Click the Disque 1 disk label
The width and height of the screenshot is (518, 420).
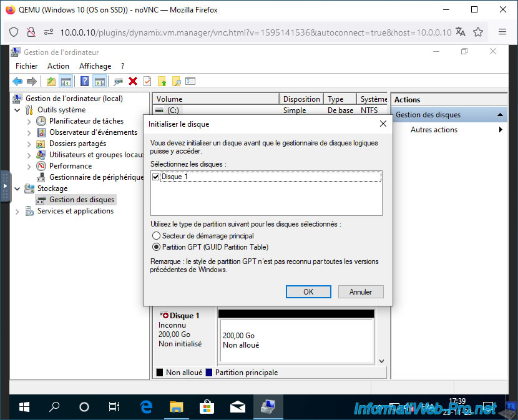[184, 316]
